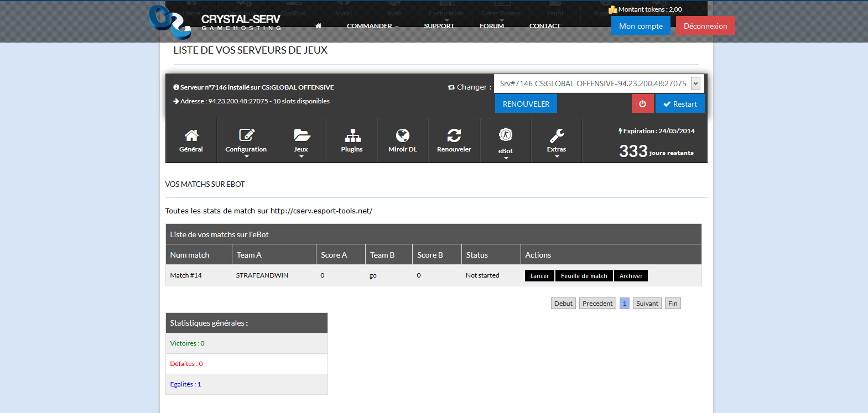
Task: Select the Plugins sitemap icon
Action: coord(352,135)
